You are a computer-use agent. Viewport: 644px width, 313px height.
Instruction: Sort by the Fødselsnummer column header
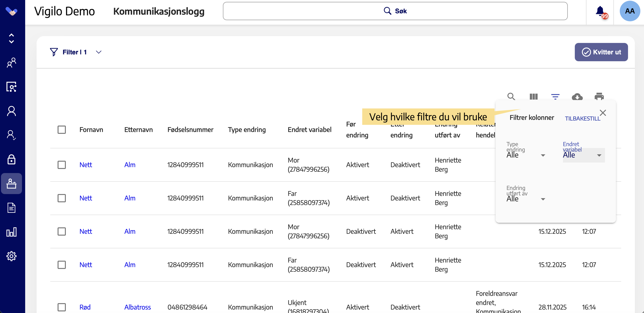(x=190, y=130)
